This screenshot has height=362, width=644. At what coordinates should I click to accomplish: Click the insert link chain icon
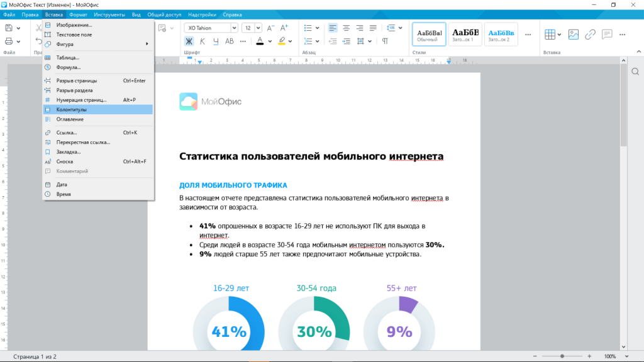pos(590,35)
